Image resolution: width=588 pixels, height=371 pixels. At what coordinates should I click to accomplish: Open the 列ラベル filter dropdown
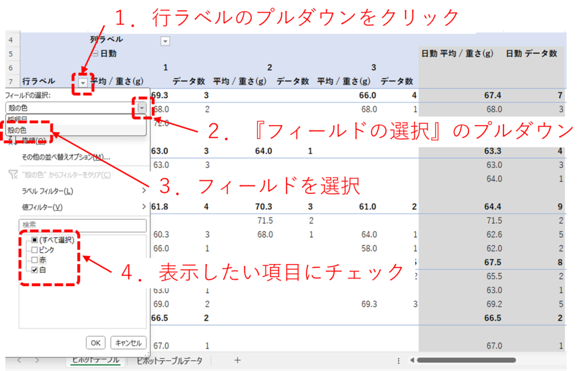(165, 41)
